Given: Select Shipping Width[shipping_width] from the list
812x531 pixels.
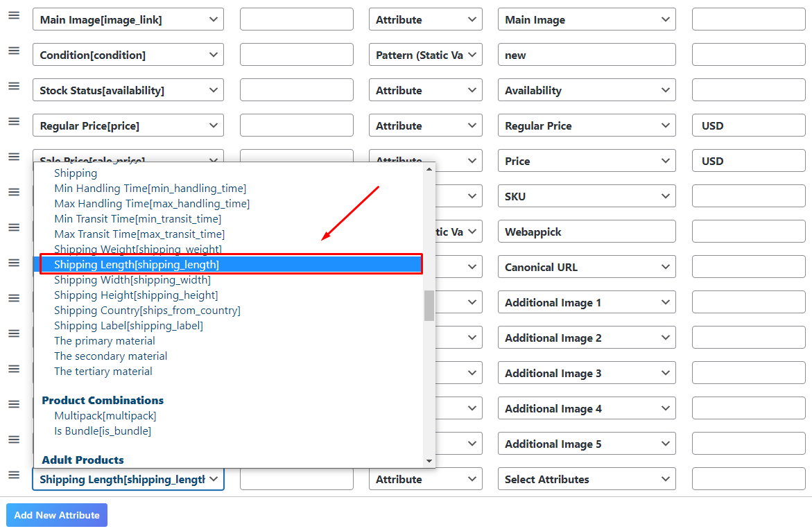Looking at the screenshot, I should pyautogui.click(x=136, y=279).
